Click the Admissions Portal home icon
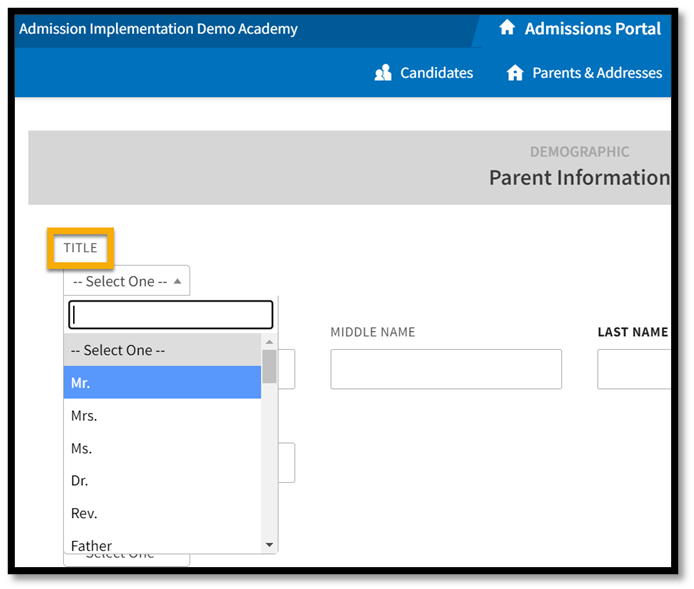 [x=507, y=27]
